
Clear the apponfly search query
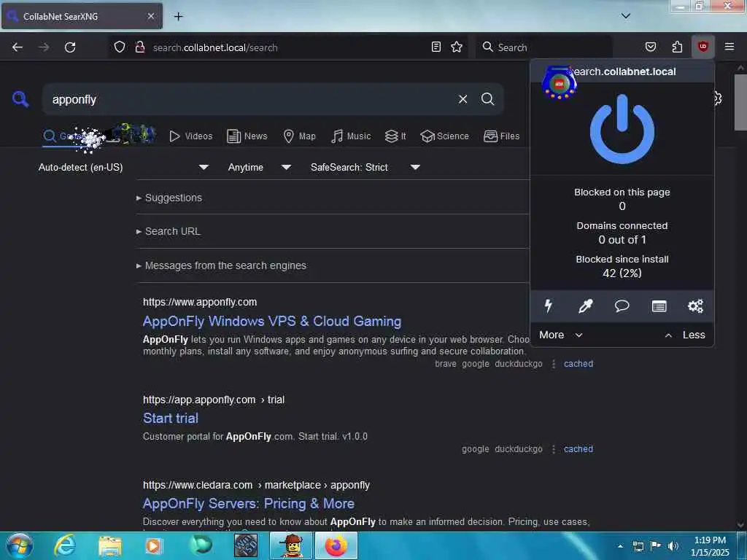(462, 99)
